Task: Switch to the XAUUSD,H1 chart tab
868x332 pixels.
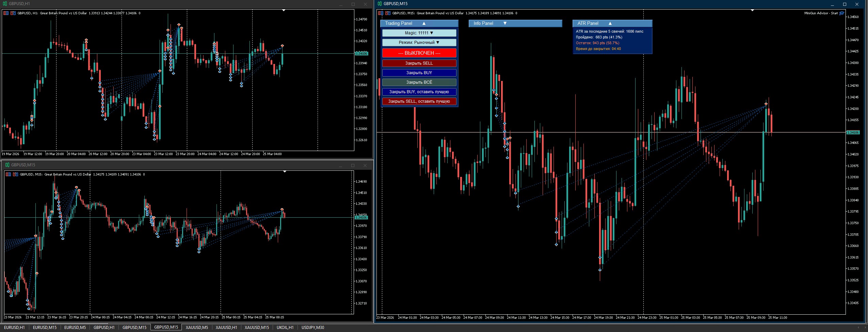Action: (226, 328)
